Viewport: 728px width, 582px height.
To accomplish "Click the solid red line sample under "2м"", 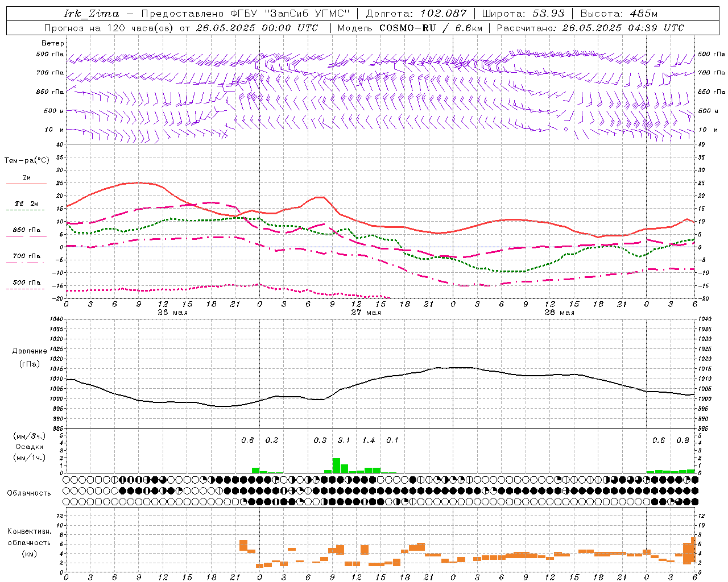I will coord(26,184).
